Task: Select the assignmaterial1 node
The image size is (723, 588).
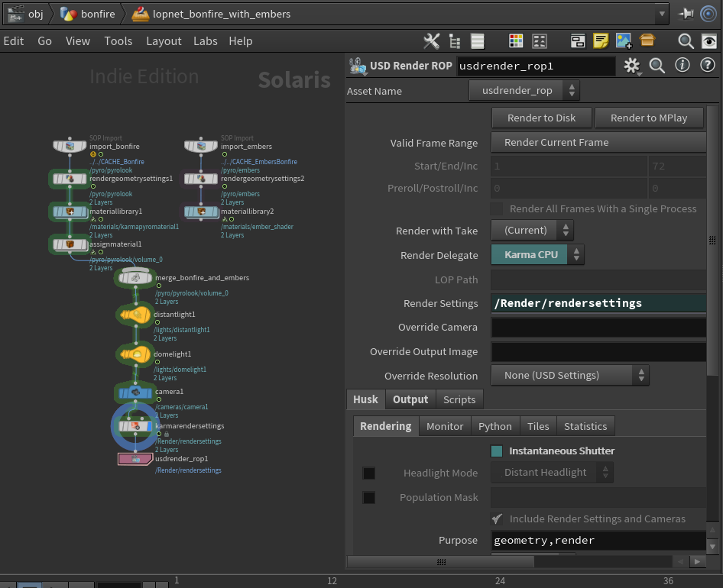Action: pos(70,244)
